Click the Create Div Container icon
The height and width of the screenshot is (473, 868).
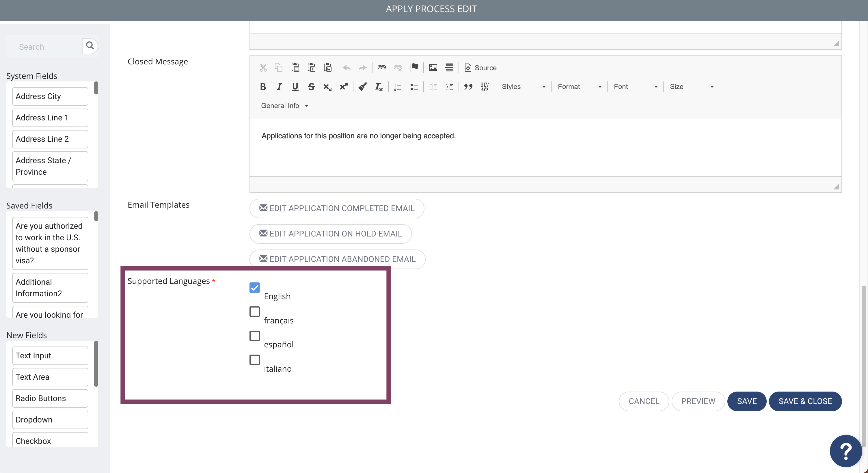[x=485, y=87]
